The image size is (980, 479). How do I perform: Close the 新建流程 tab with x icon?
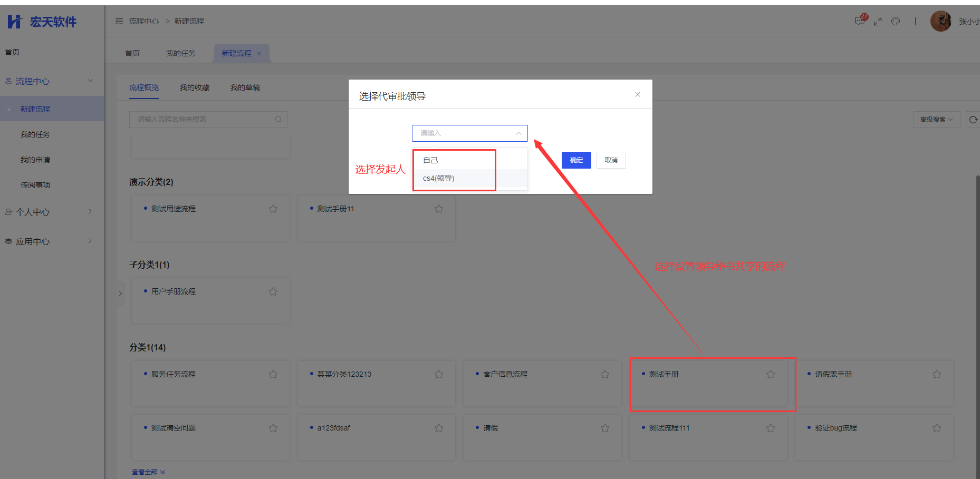[259, 54]
